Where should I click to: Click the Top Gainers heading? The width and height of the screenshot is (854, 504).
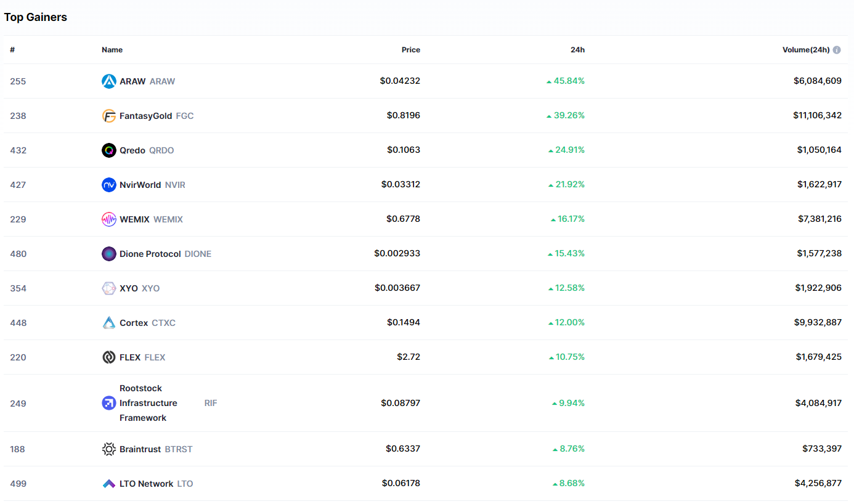[36, 17]
